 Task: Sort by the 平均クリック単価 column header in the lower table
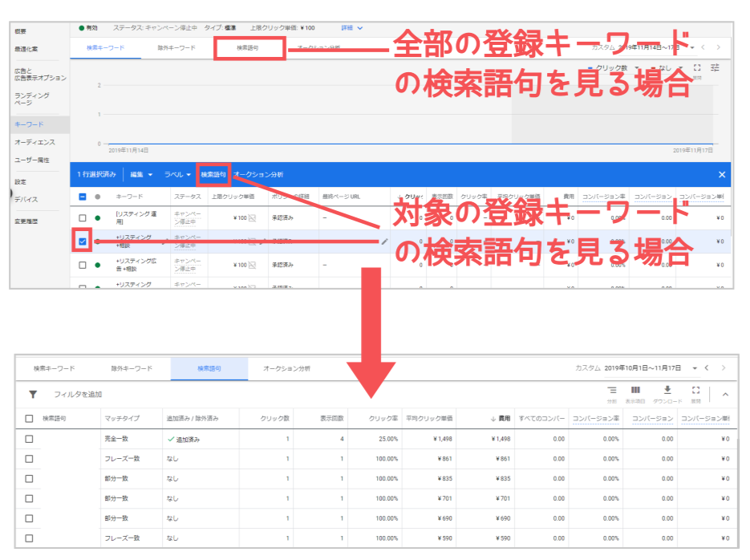pos(429,419)
